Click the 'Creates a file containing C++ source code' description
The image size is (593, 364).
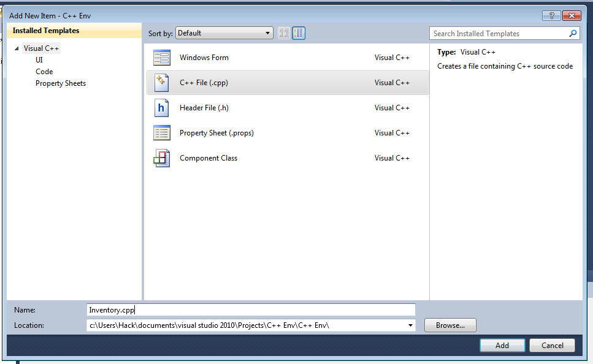pos(505,66)
